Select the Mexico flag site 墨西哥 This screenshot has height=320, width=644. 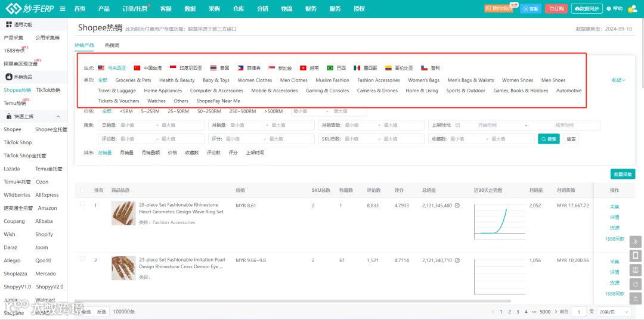pyautogui.click(x=366, y=68)
